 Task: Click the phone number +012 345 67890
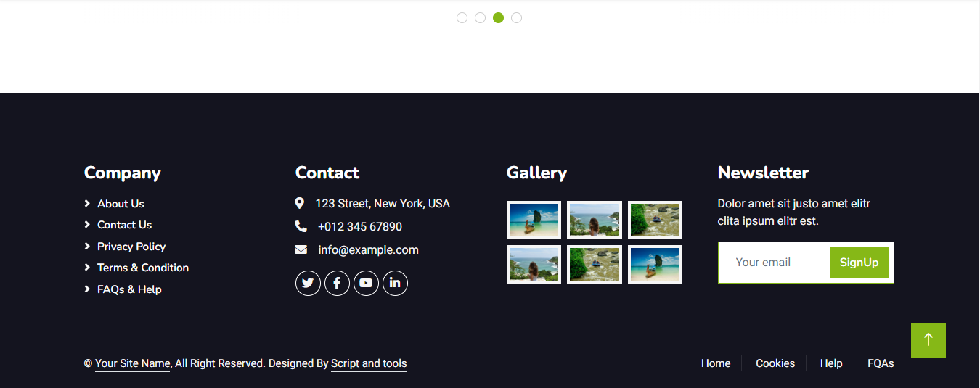click(360, 227)
